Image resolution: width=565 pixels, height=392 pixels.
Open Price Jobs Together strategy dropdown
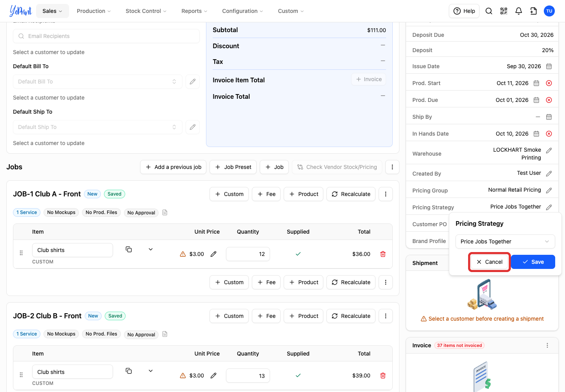[505, 241]
